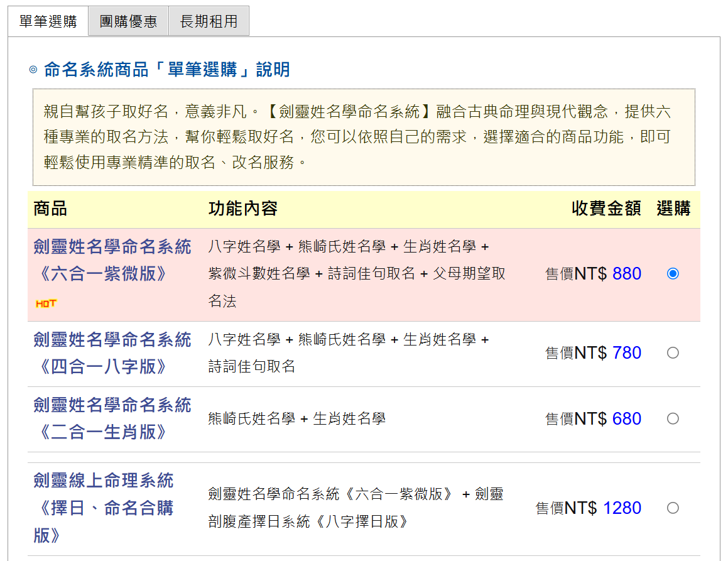Click the 收費金額 column header
The height and width of the screenshot is (561, 728).
(x=606, y=209)
